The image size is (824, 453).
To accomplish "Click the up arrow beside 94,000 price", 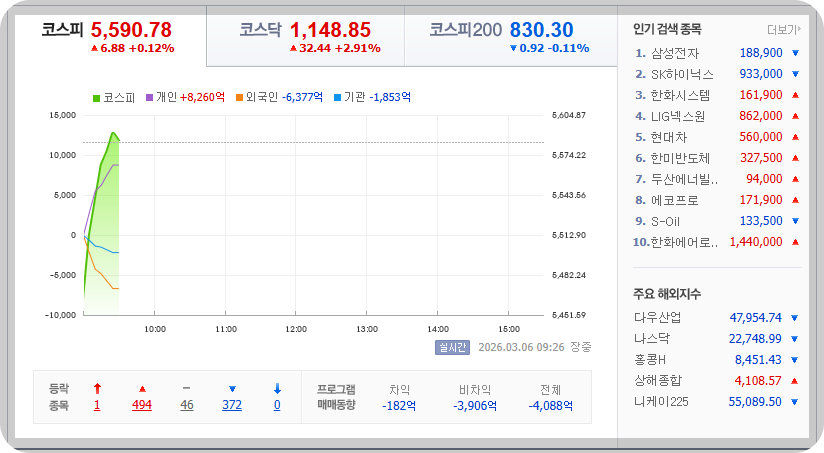I will click(795, 179).
